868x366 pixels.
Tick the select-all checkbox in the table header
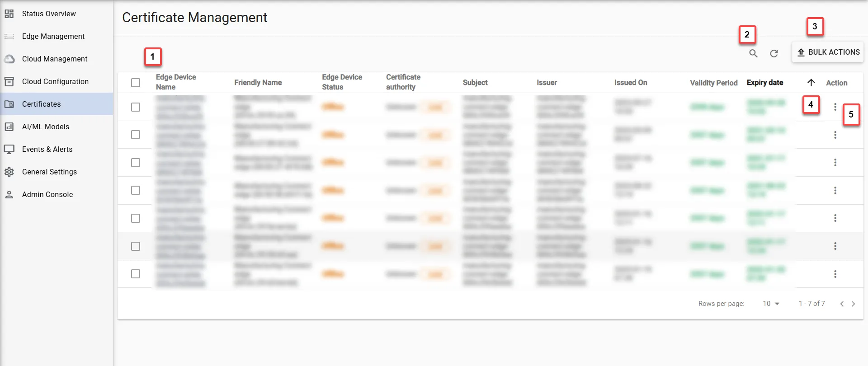tap(136, 83)
